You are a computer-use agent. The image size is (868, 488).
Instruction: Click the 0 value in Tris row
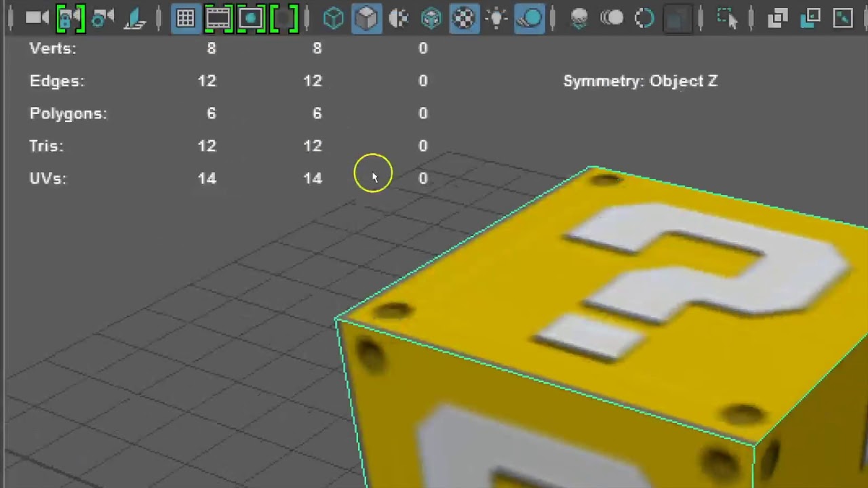tap(422, 146)
